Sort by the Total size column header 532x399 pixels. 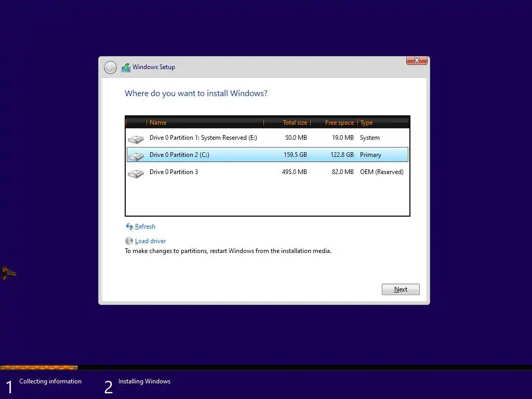[287, 123]
